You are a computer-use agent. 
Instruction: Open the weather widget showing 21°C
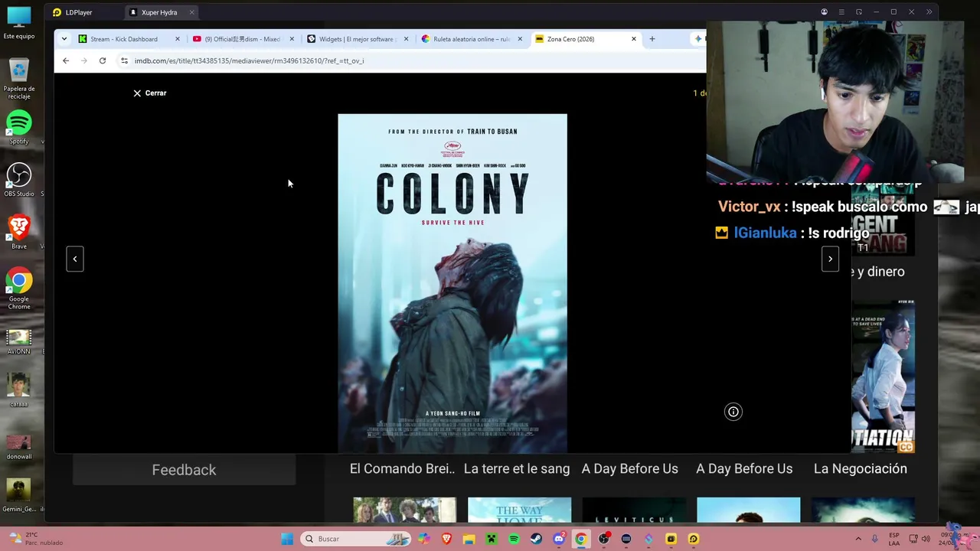[x=36, y=539]
